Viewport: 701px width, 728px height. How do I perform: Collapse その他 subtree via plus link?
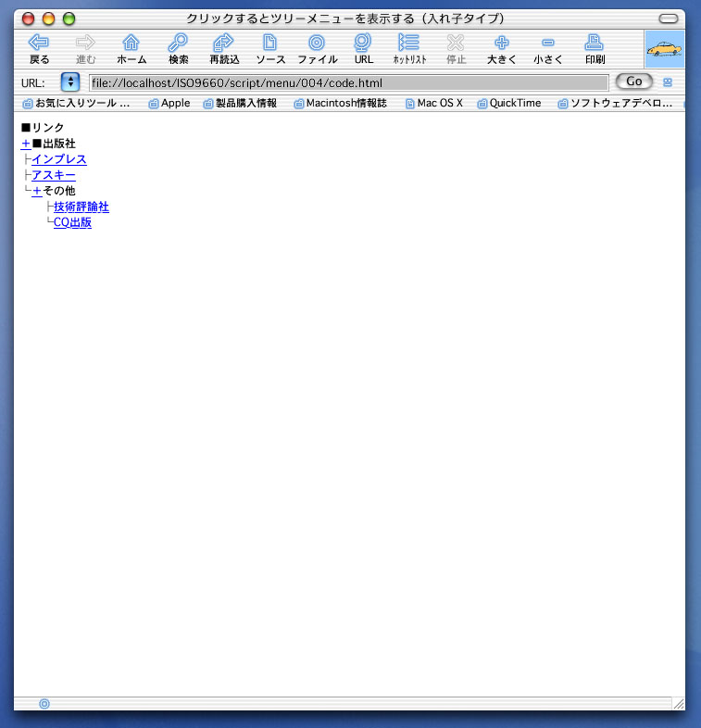37,191
